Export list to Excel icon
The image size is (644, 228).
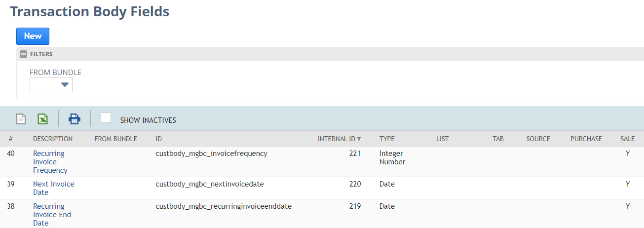[43, 119]
